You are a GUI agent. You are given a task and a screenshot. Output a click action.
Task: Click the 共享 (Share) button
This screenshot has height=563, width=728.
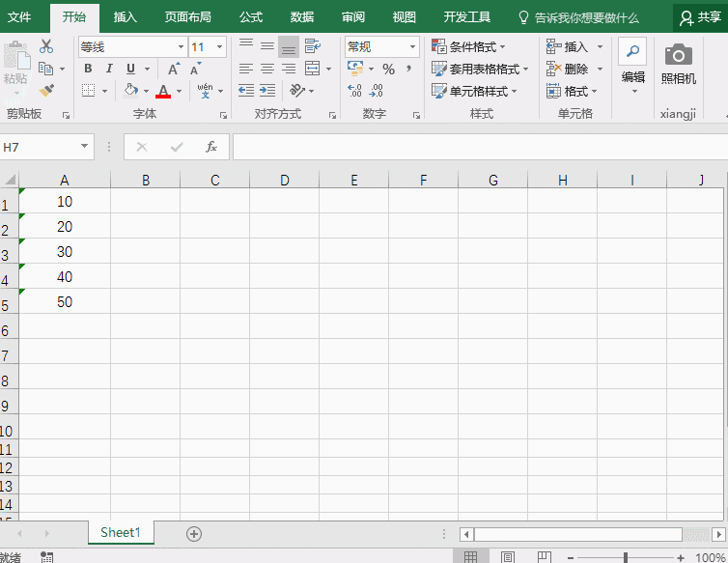pyautogui.click(x=700, y=17)
